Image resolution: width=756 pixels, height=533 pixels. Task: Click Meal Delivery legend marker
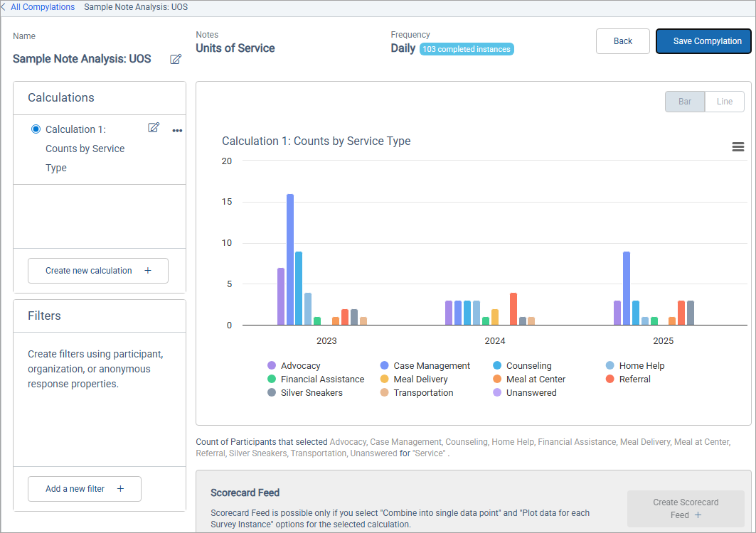pos(385,379)
